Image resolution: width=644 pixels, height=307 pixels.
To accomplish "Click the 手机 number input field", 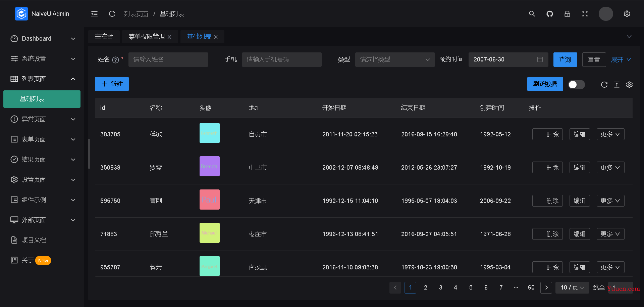I will point(282,59).
